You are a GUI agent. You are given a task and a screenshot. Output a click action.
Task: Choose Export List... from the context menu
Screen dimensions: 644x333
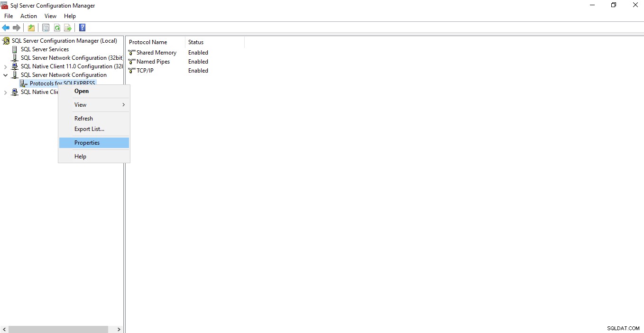tap(94, 129)
